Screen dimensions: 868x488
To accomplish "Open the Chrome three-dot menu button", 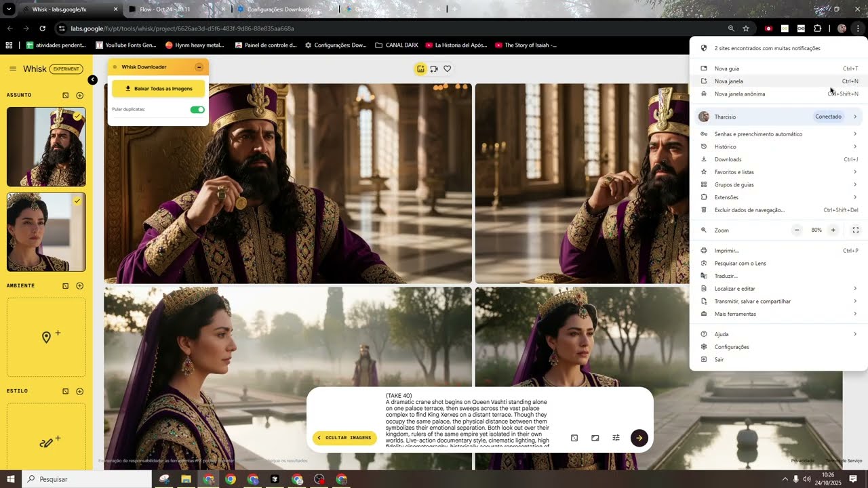I will tap(858, 28).
